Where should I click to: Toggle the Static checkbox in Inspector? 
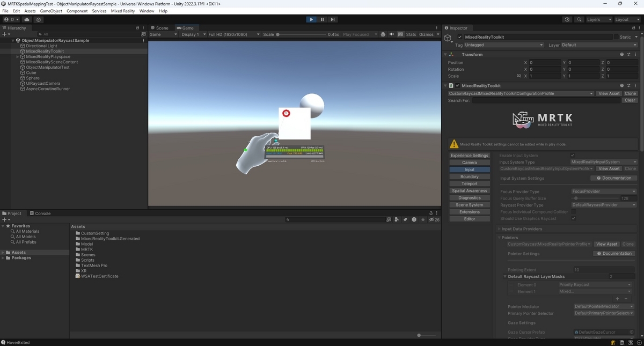(616, 37)
